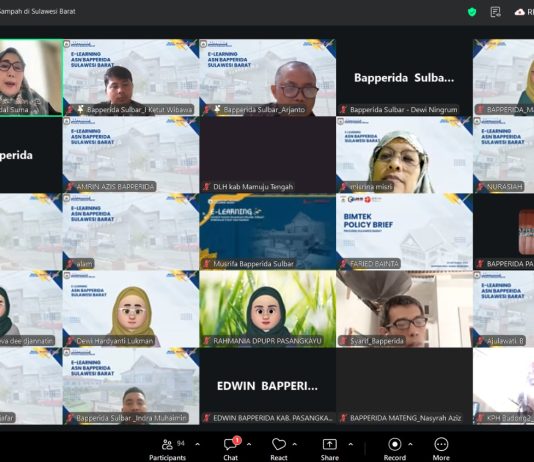Click the raised-hand icon beside I Ketut Wibawa
Viewport: 534px width, 462px height.
81,109
